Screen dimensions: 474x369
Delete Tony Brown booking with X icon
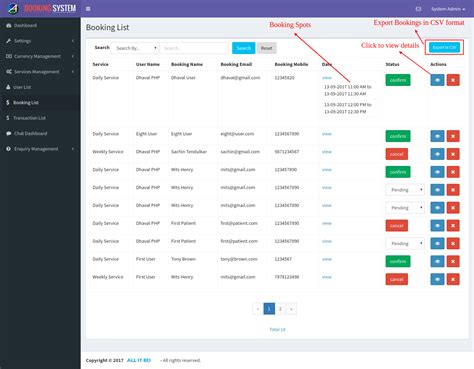[x=453, y=261]
